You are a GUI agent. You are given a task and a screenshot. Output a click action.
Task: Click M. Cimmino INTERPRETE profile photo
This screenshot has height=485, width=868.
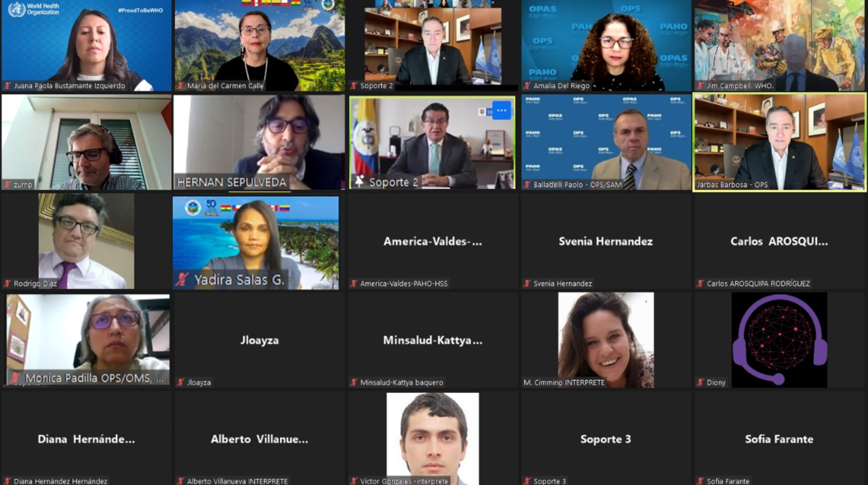click(605, 339)
